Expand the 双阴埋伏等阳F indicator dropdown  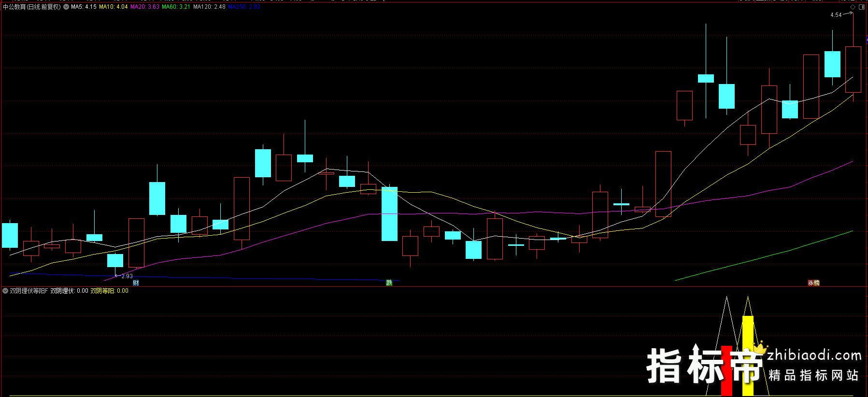pyautogui.click(x=5, y=291)
